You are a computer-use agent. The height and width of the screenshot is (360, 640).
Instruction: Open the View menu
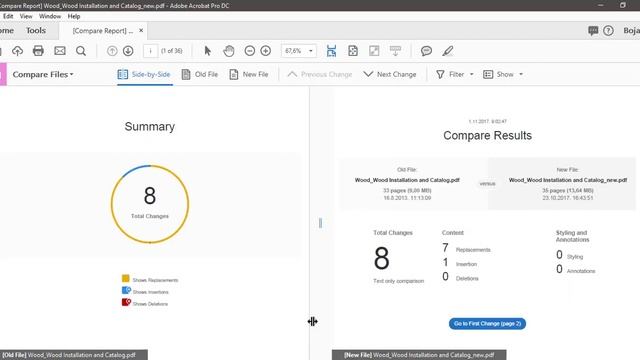[26, 16]
